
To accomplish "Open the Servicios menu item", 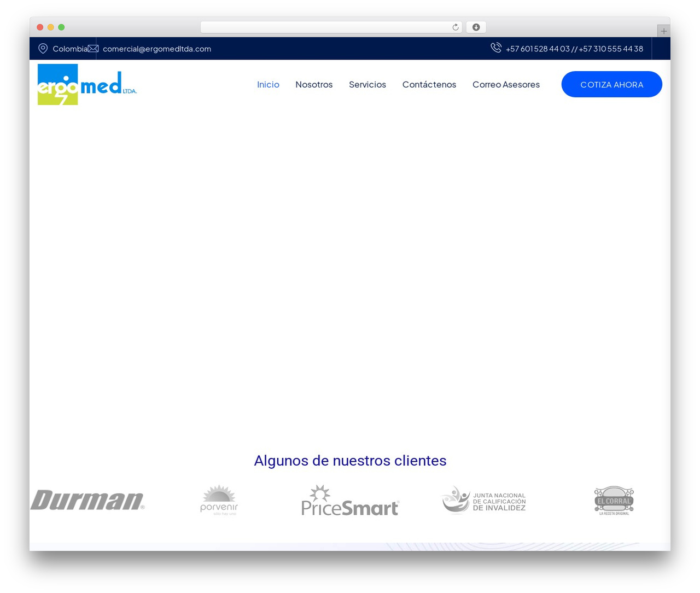I will click(367, 84).
